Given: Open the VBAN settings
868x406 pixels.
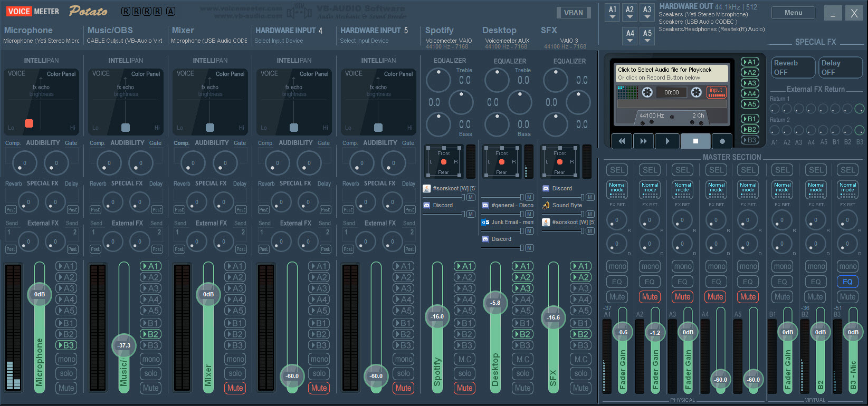Looking at the screenshot, I should click(x=574, y=13).
